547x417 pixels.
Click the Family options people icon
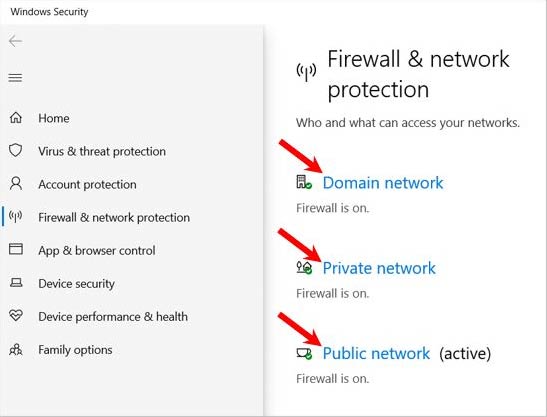[x=16, y=349]
